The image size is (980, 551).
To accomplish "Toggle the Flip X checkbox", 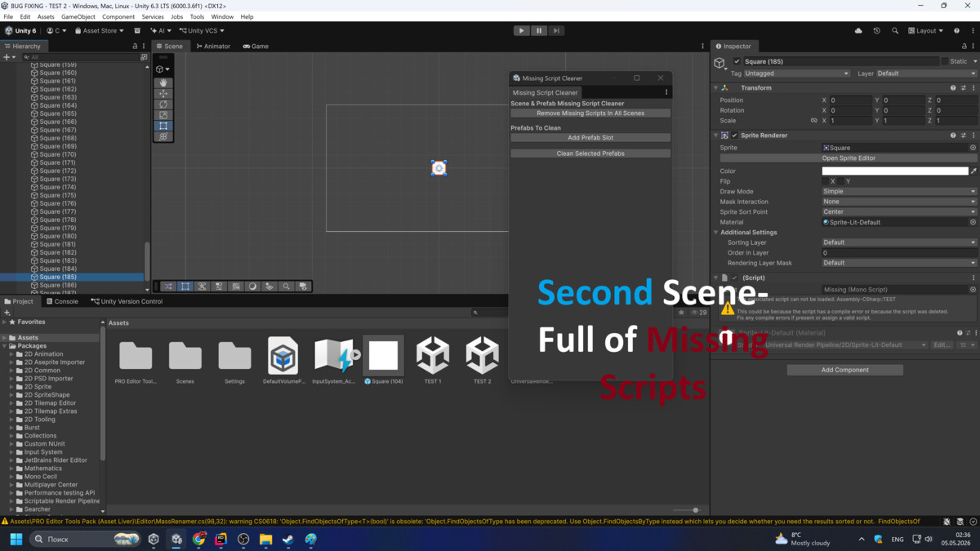I will pos(826,181).
